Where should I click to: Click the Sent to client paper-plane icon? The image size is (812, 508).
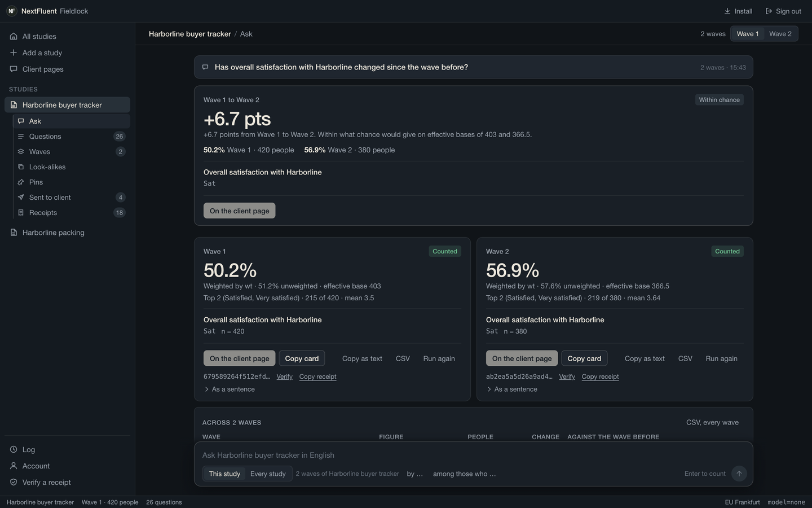21,198
